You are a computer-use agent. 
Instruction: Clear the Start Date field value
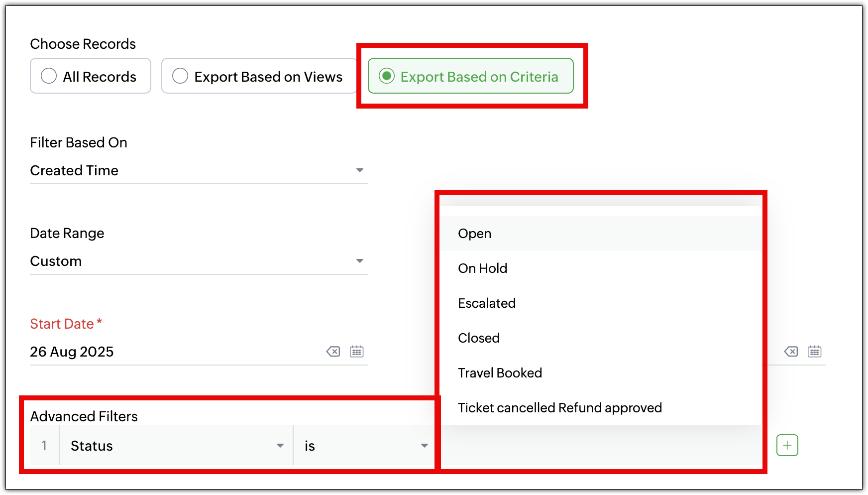coord(331,351)
